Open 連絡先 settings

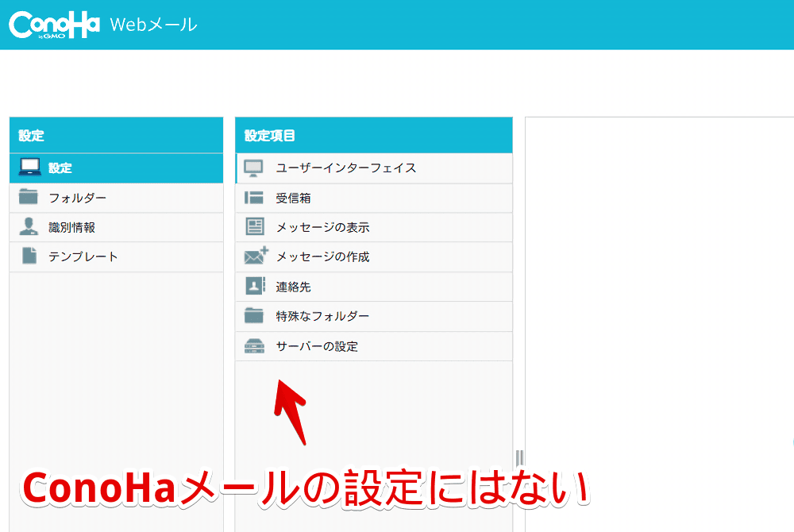[374, 287]
